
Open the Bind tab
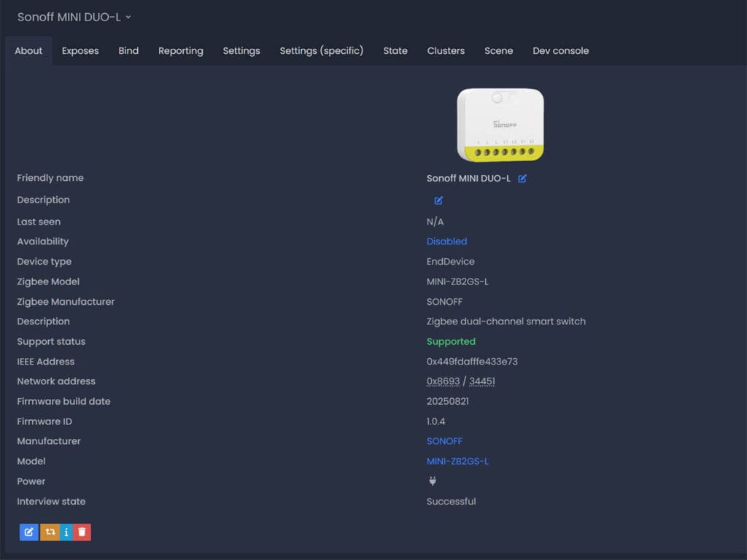click(128, 51)
